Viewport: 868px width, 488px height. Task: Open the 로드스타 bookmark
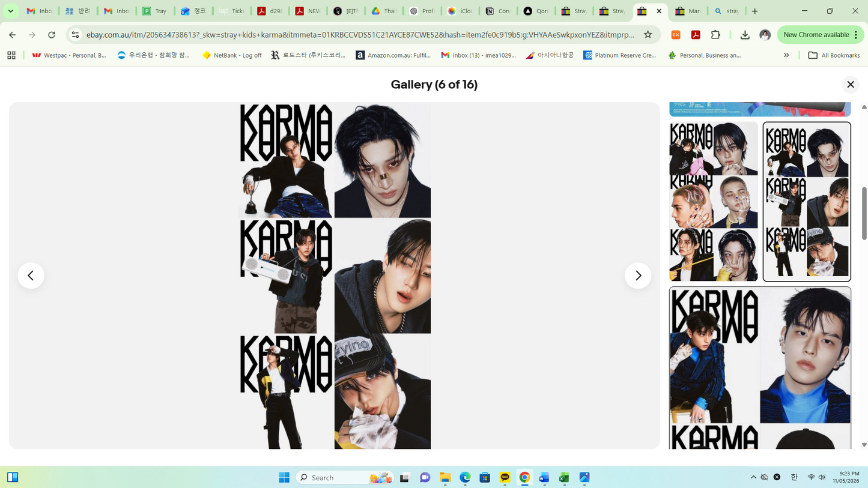308,55
